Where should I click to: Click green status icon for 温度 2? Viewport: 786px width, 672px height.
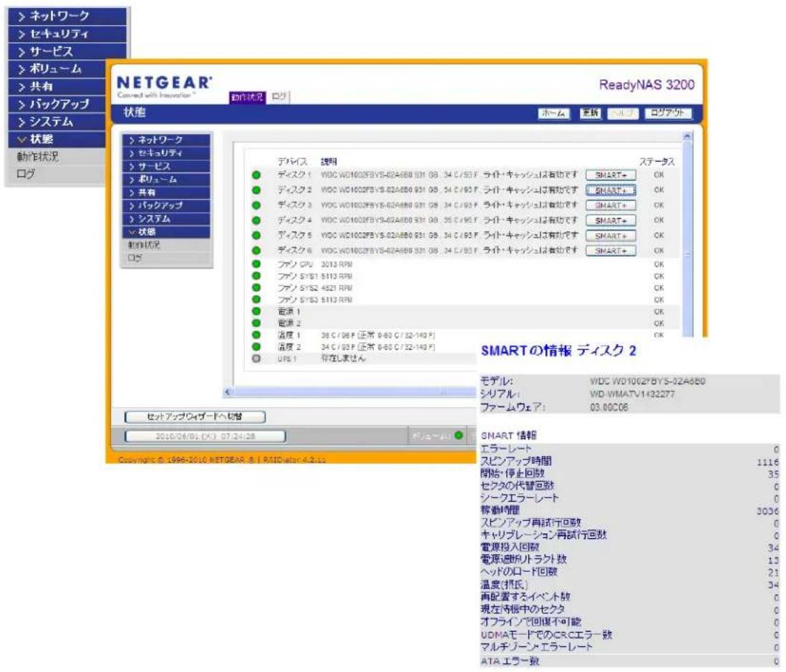pyautogui.click(x=256, y=347)
